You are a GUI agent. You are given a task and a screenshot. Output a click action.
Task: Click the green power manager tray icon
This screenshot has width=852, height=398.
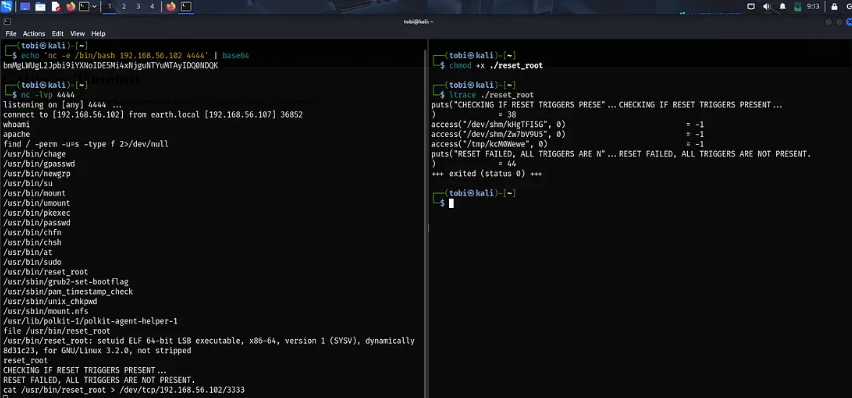point(797,7)
